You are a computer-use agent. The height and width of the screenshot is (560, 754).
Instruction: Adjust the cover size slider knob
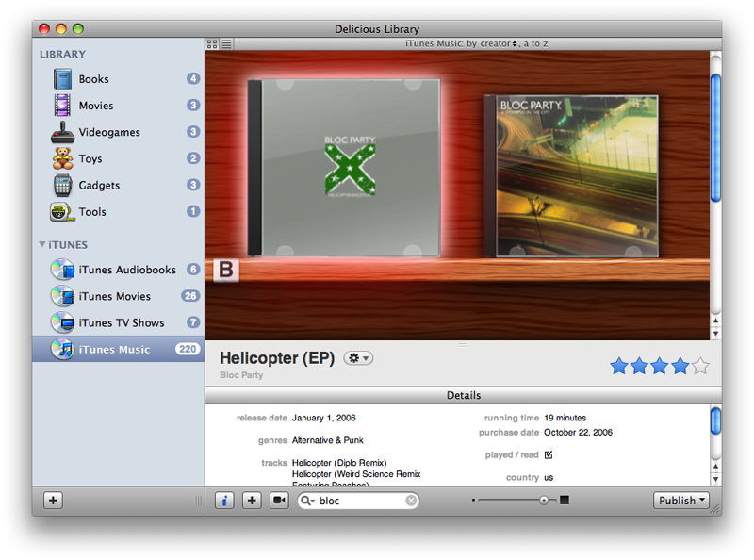click(x=544, y=501)
